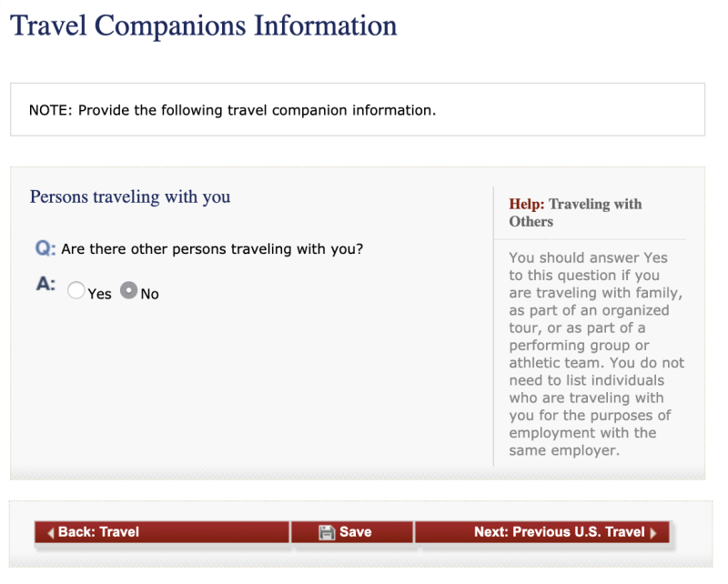Click the 'Help: Traveling with Others' heading
Screen dimensions: 728x584
[575, 212]
